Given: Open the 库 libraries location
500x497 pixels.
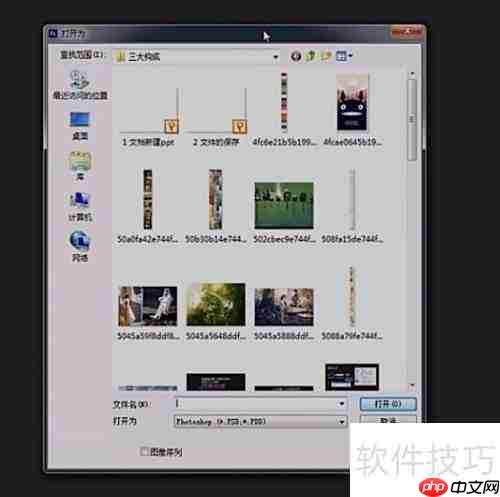Looking at the screenshot, I should click(x=80, y=166).
